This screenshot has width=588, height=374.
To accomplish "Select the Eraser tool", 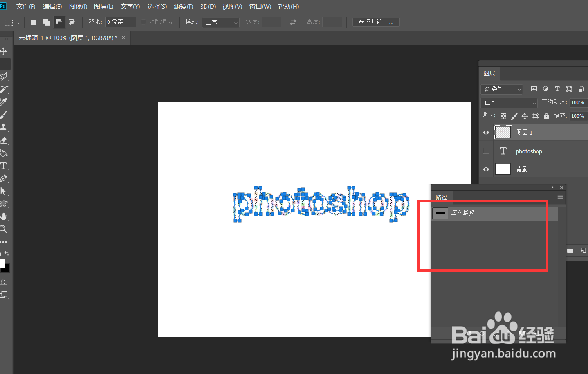I will click(4, 140).
